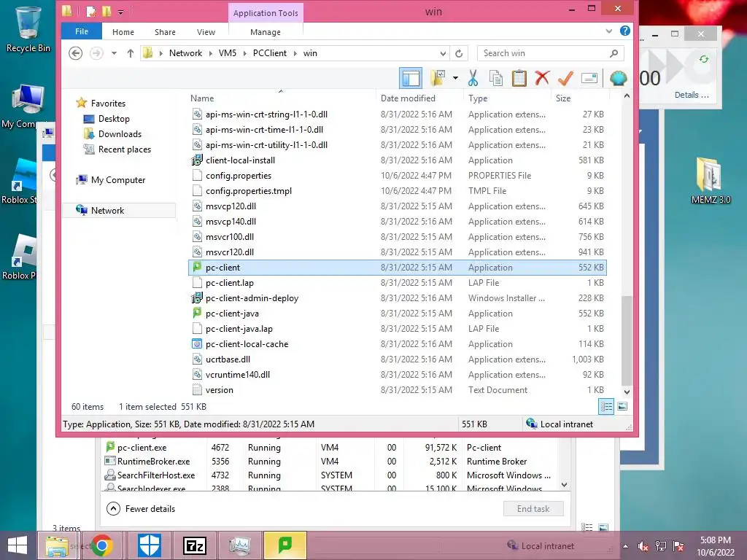
Task: Select the Application Tools contextual tab
Action: pyautogui.click(x=266, y=13)
